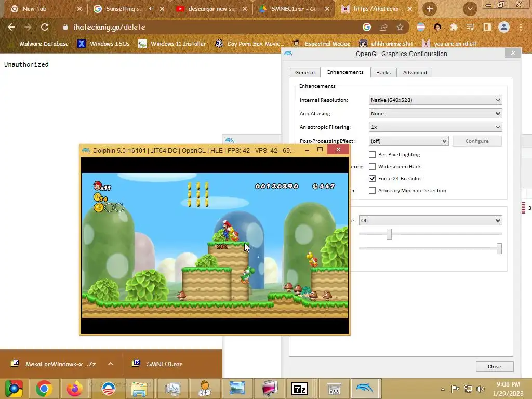The height and width of the screenshot is (399, 532).
Task: Open the dropdown set to Off
Action: (431, 220)
